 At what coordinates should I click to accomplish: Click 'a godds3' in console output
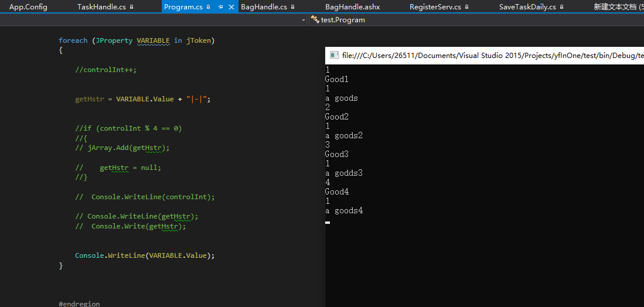pos(344,173)
